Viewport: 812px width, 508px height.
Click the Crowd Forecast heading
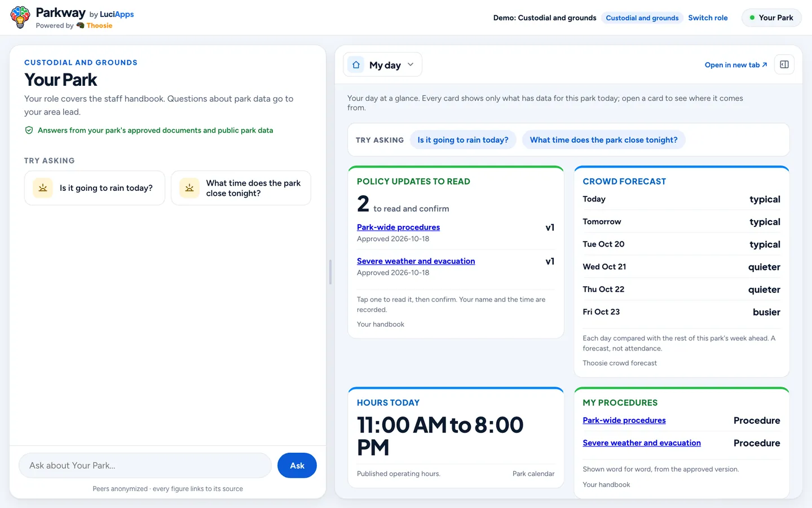(x=624, y=182)
